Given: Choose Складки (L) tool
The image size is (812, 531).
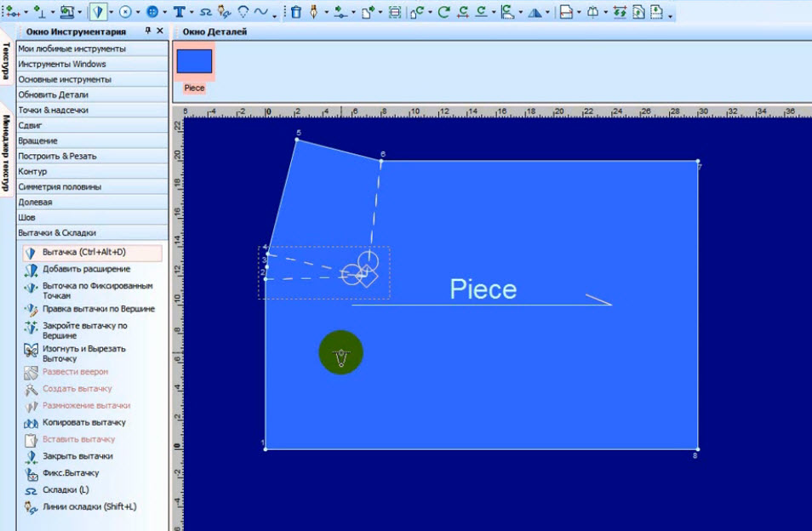Looking at the screenshot, I should (x=57, y=489).
